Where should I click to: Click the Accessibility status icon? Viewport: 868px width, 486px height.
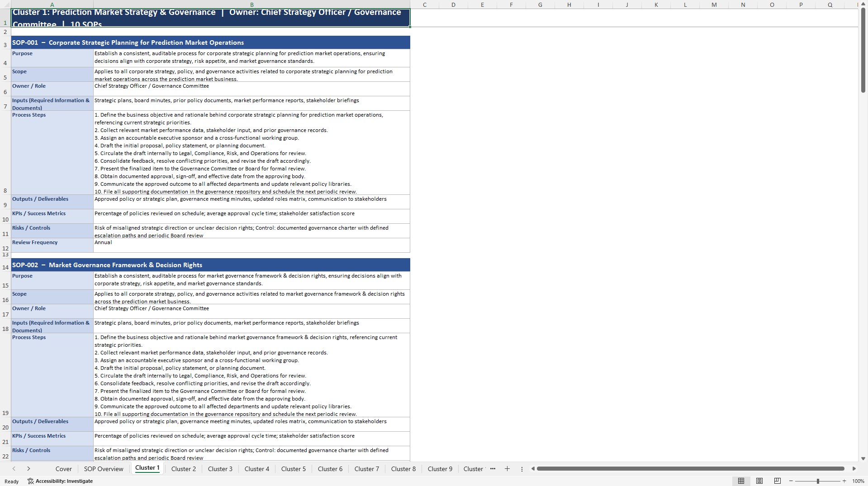point(30,481)
